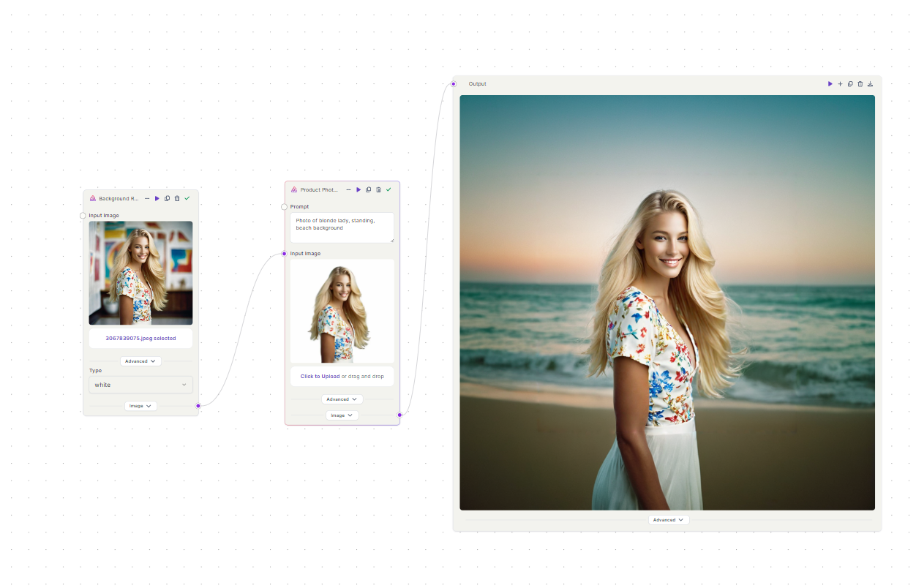Screen dimensions: 916x588
Task: Click the 'Background R...' node title
Action: point(119,199)
